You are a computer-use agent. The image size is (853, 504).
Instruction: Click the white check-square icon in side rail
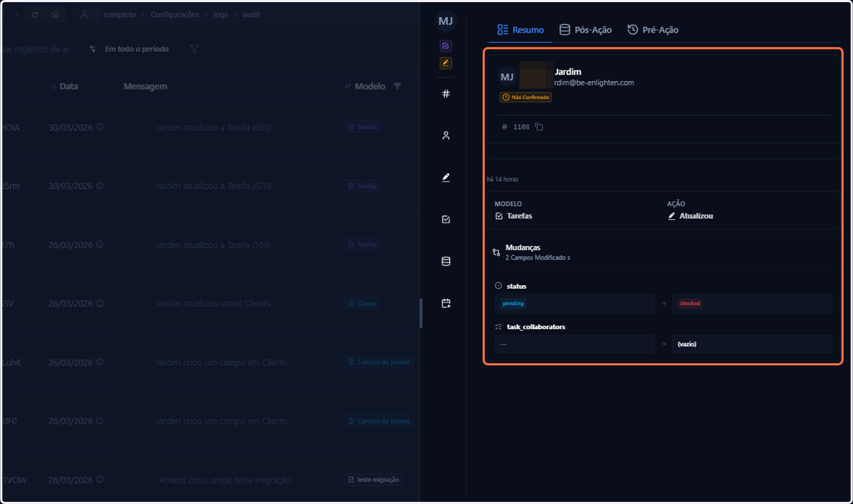pos(446,219)
